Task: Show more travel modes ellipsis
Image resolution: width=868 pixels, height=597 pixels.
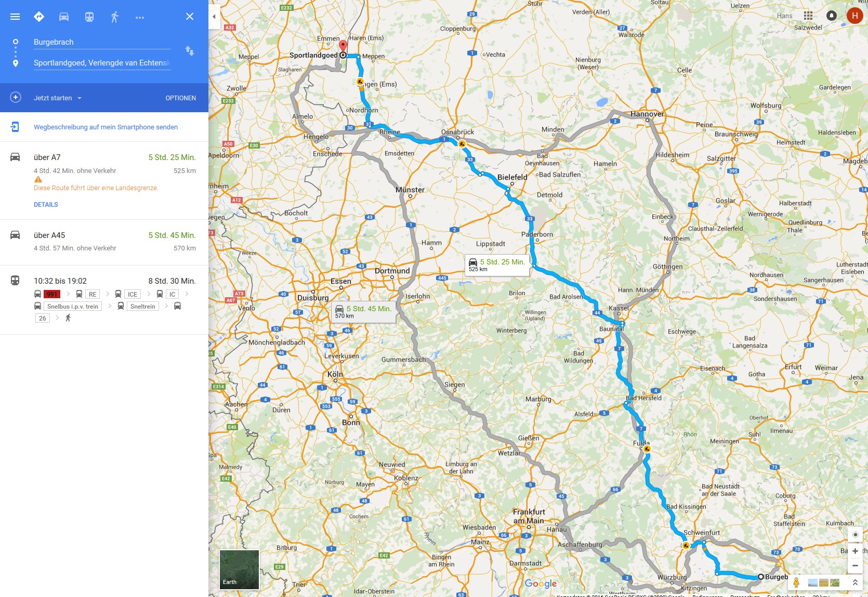Action: tap(140, 17)
